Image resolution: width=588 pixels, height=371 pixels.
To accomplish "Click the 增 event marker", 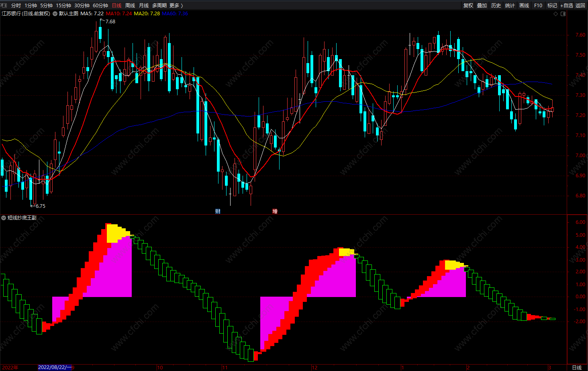I will [x=275, y=211].
